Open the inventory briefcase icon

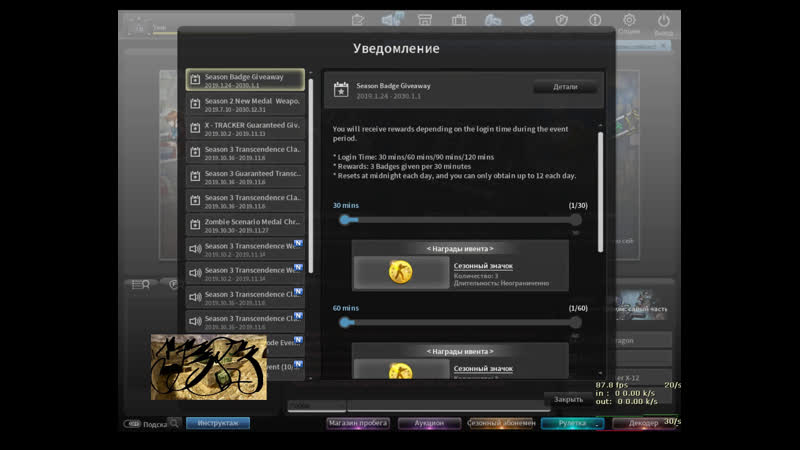(459, 20)
